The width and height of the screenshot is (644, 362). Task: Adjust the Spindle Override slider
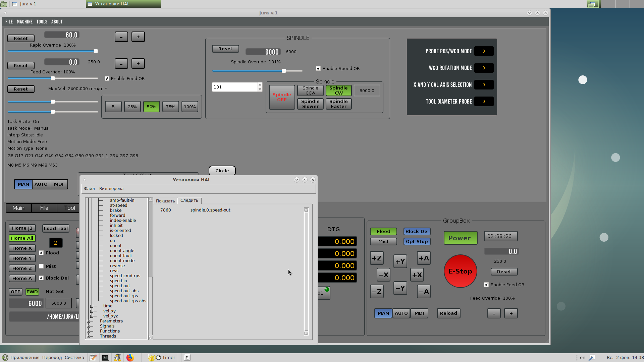click(257, 71)
